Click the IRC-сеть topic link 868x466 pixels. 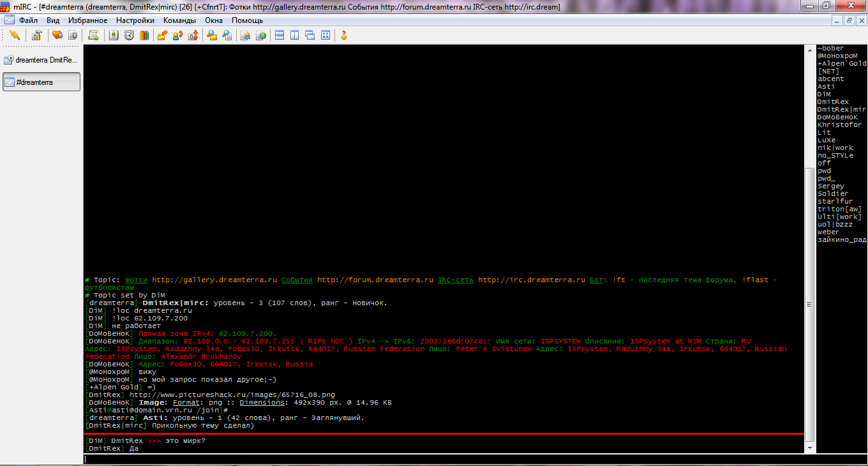[456, 280]
